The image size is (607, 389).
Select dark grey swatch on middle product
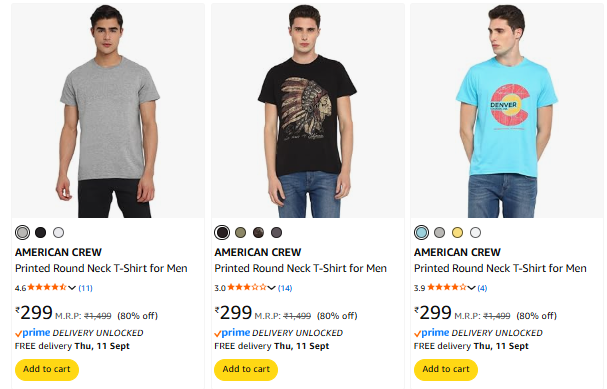[x=276, y=232]
